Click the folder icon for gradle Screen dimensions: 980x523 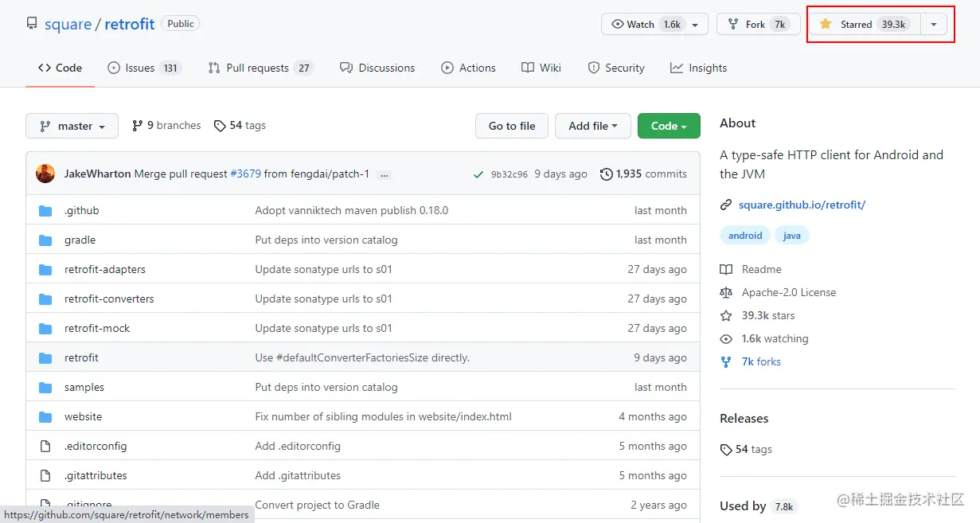[45, 240]
